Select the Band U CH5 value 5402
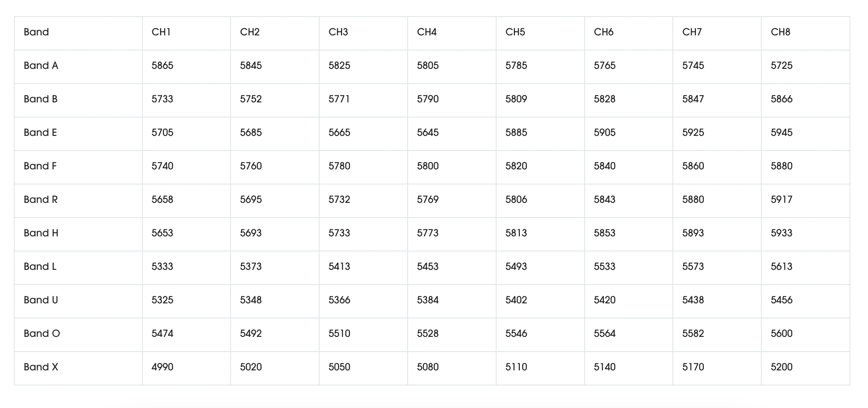 [516, 300]
